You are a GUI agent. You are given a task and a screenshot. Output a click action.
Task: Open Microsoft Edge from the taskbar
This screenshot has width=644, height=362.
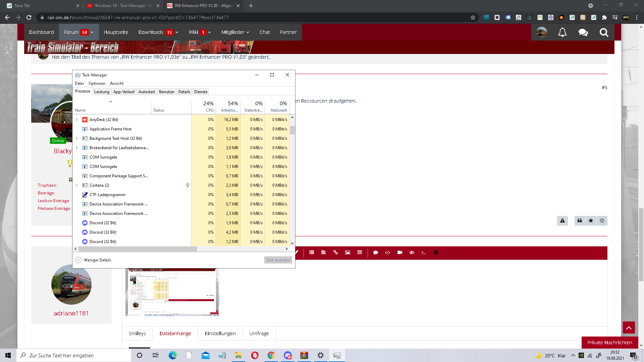coord(173,355)
